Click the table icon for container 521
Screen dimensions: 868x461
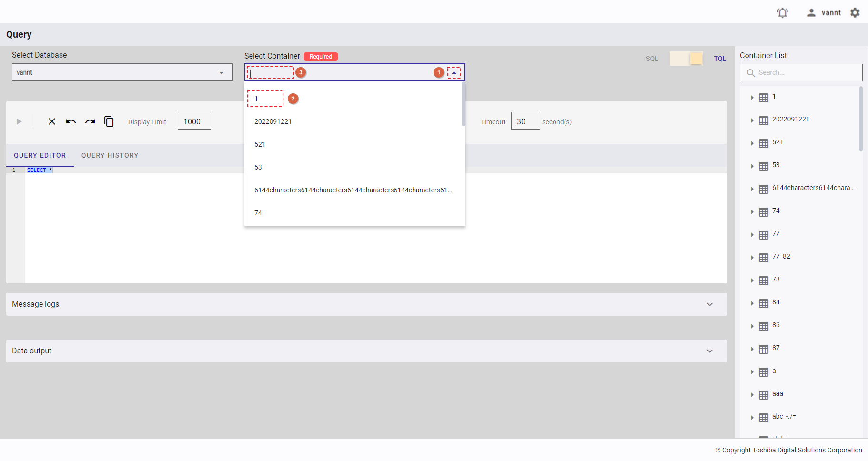(x=764, y=143)
